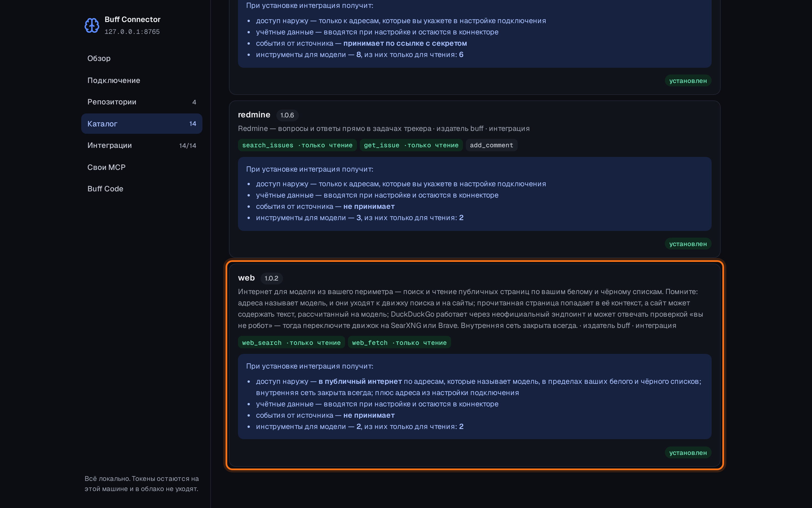Click the 127.0.0.1:8765 address text
The image size is (812, 508).
[x=132, y=32]
